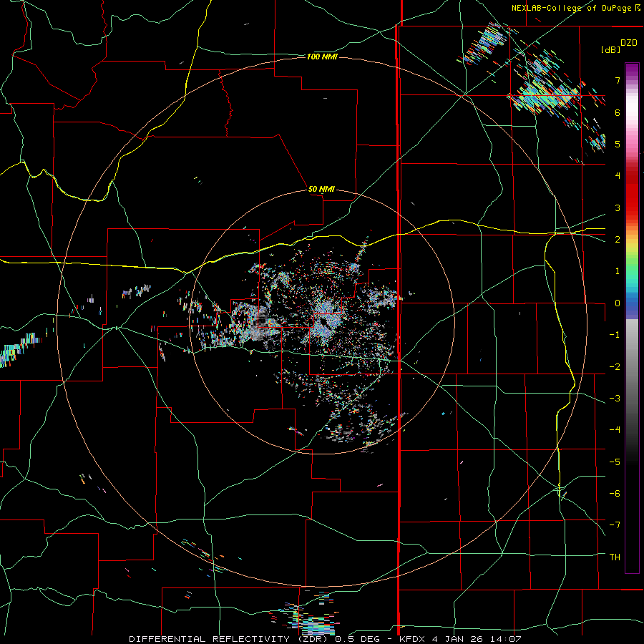This screenshot has height=644, width=644.
Task: Click the 3 dB colorbar label
Action: [x=618, y=208]
